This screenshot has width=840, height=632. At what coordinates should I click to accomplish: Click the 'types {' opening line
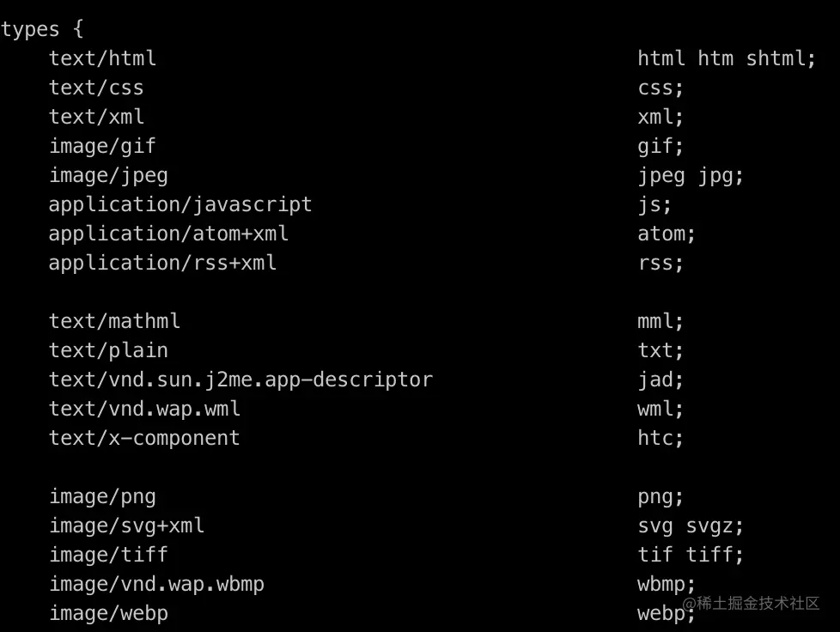tap(42, 29)
